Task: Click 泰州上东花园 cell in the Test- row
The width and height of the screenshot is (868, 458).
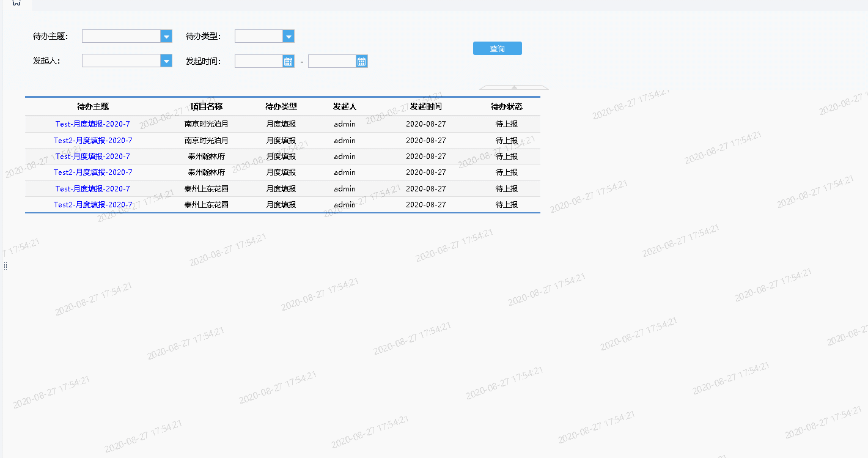Action: point(207,189)
